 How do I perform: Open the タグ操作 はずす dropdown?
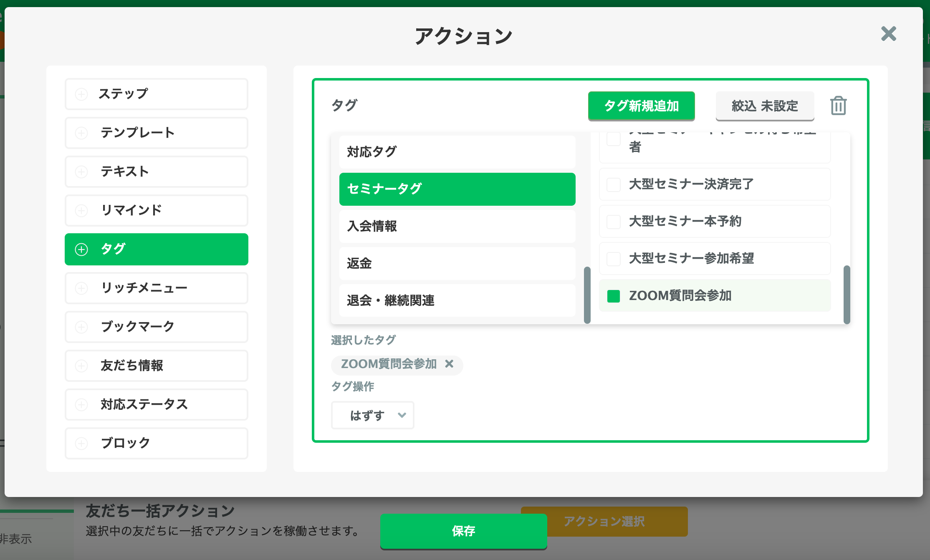(x=372, y=415)
